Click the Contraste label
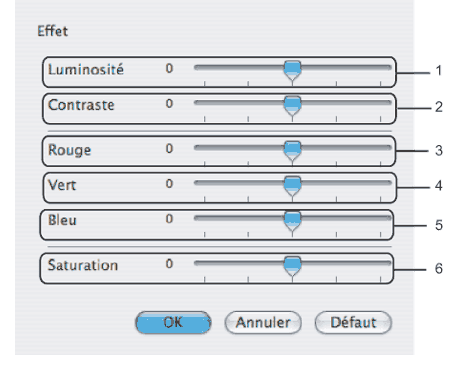The width and height of the screenshot is (450, 368). [x=81, y=105]
